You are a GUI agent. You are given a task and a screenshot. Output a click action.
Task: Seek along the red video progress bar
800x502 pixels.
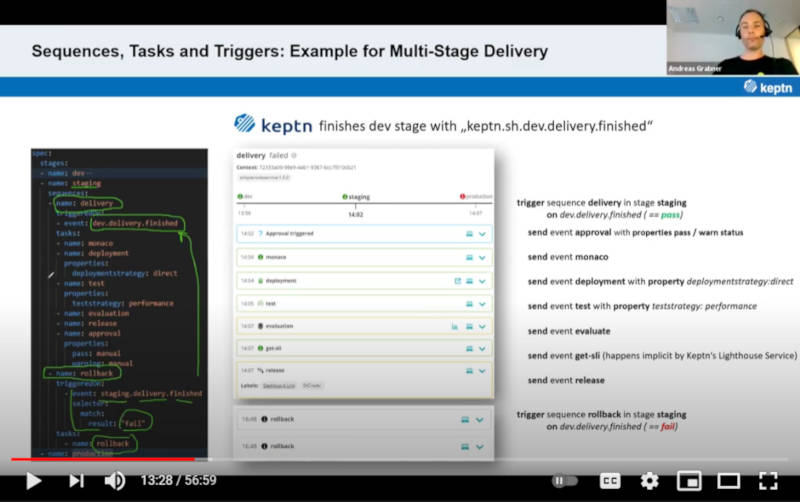(x=103, y=459)
